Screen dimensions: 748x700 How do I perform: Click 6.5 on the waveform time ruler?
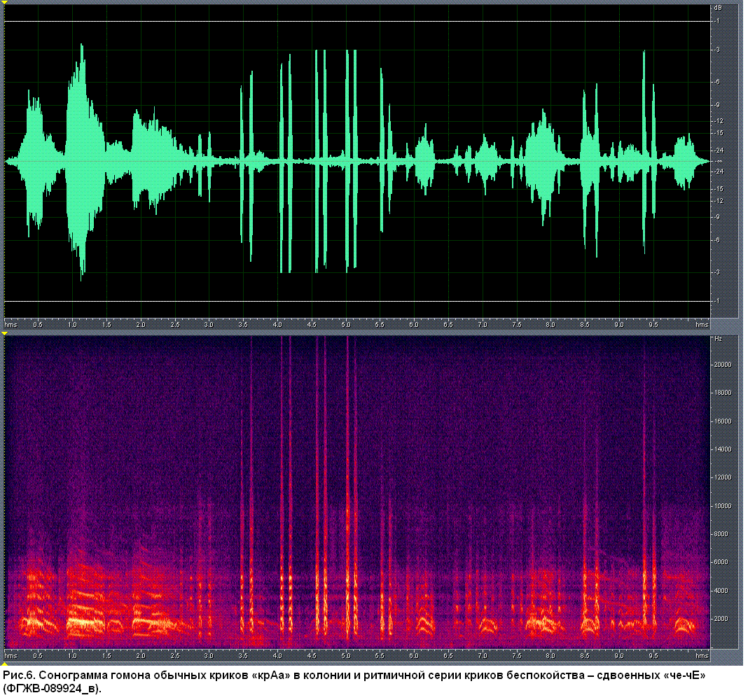(x=448, y=325)
